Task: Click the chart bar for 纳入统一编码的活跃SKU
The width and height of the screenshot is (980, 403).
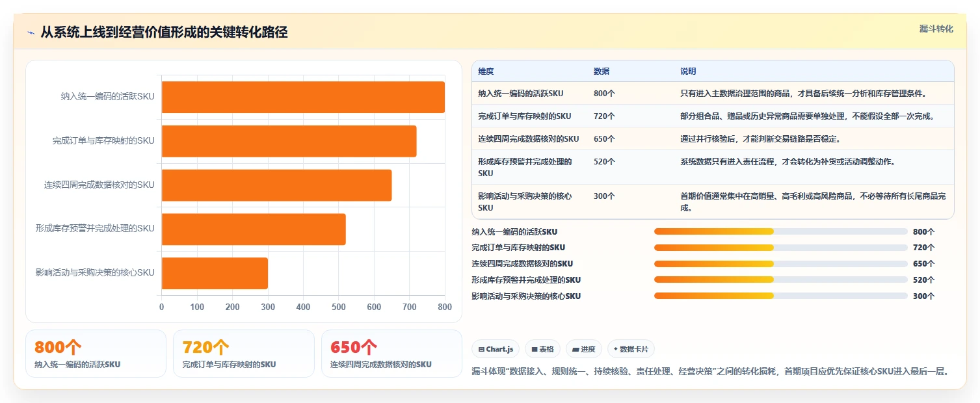Action: coord(303,97)
